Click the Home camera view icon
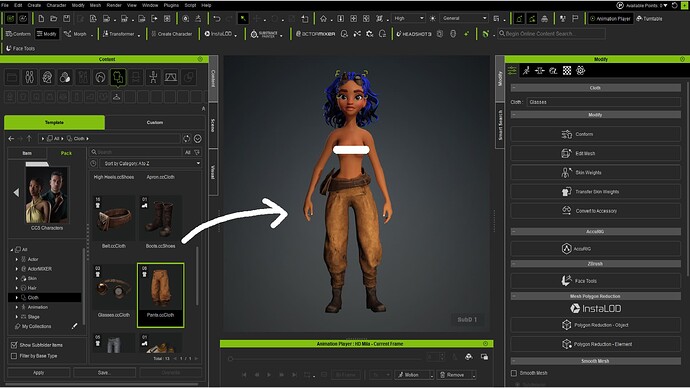Image resolution: width=690 pixels, height=388 pixels. [323, 18]
